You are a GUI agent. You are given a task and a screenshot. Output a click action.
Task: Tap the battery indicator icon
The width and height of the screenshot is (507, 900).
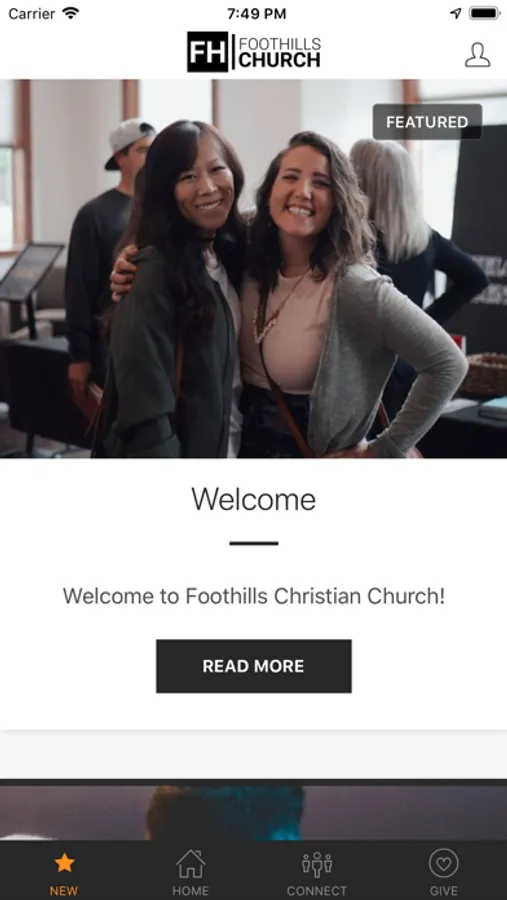tap(483, 13)
